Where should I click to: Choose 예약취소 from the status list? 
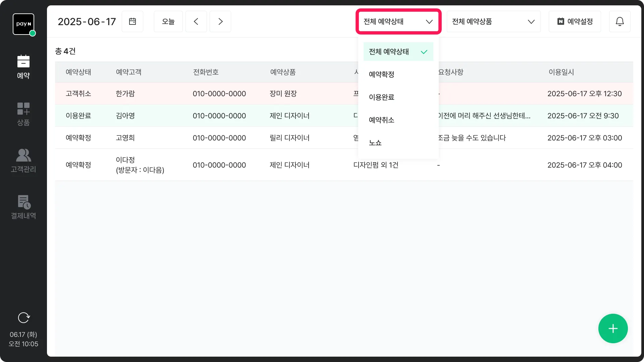pyautogui.click(x=382, y=120)
